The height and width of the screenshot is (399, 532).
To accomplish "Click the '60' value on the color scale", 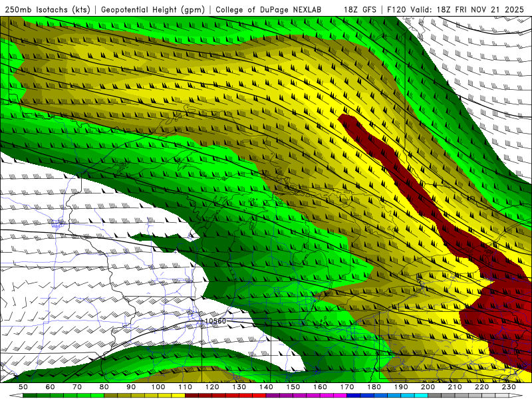I will point(51,387).
